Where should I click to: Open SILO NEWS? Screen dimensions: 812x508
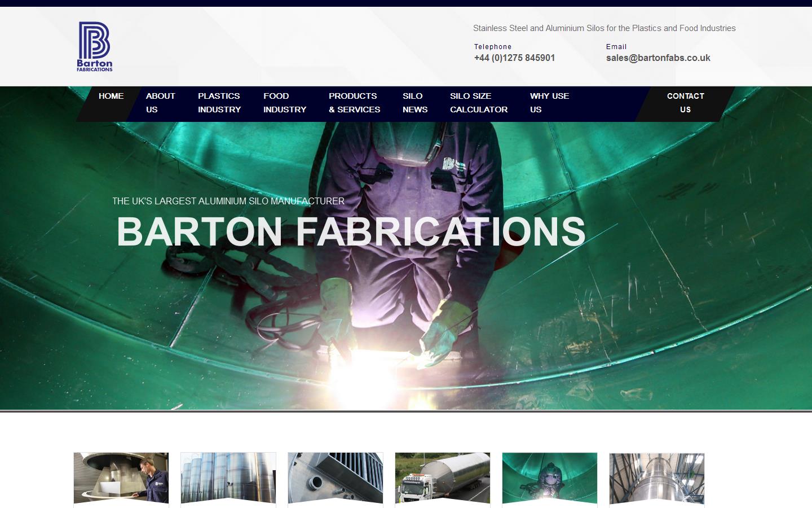413,103
